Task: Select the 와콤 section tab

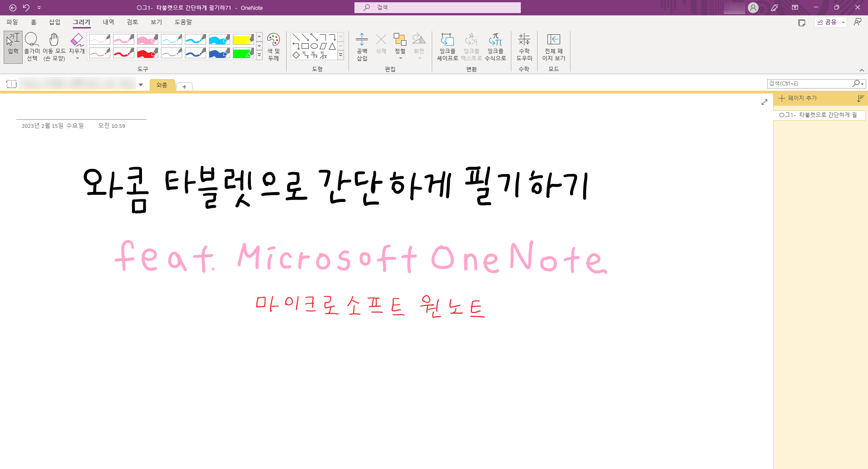Action: (162, 85)
